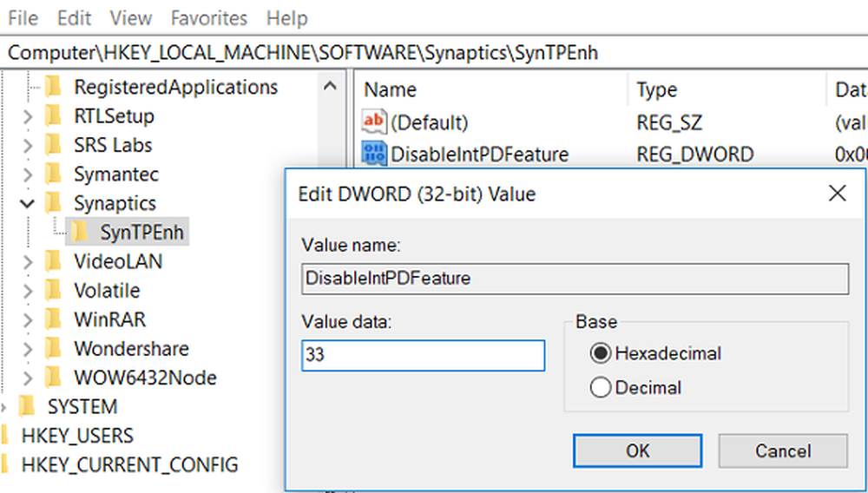Image resolution: width=868 pixels, height=493 pixels.
Task: Select the RegisteredApplications folder icon
Action: click(54, 87)
